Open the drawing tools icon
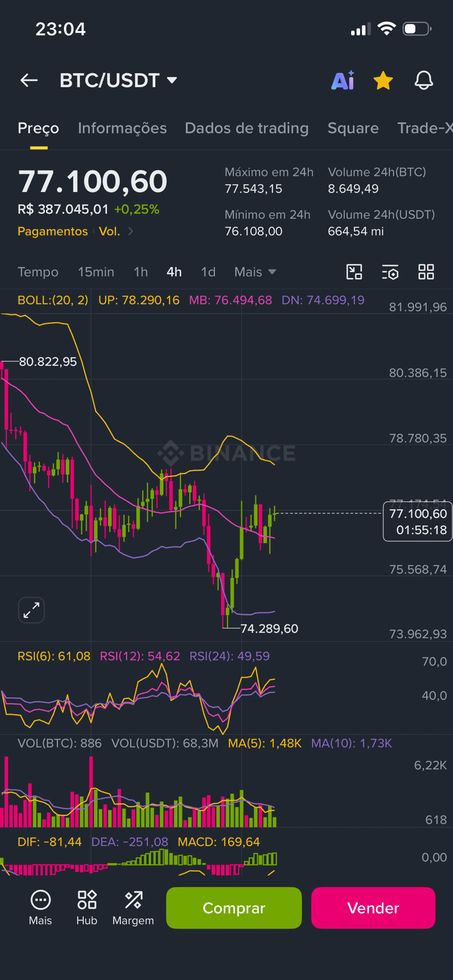 click(x=355, y=272)
